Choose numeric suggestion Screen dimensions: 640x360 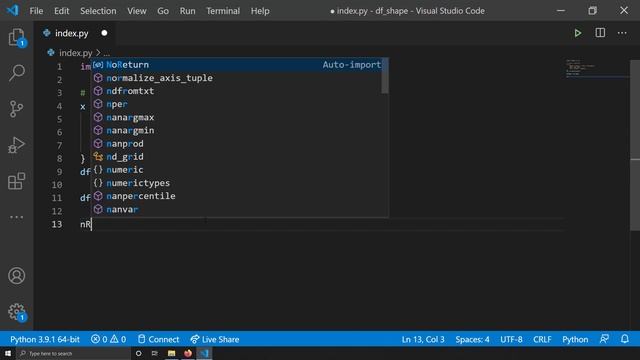(x=237, y=170)
